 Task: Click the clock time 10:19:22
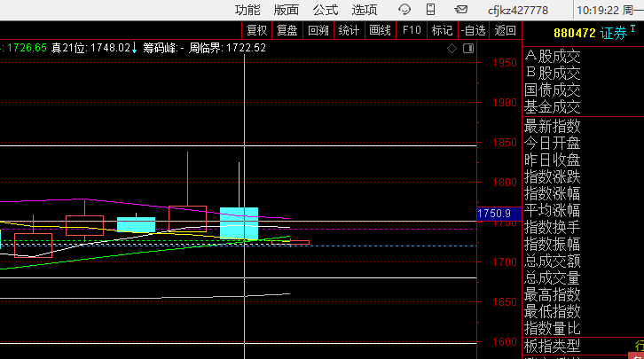click(x=598, y=11)
